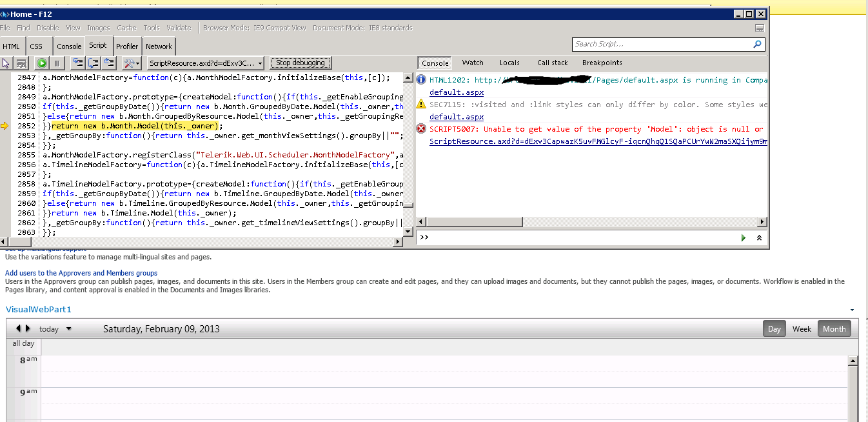Click the highlighted return new b.Month.Model code line
This screenshot has width=868, height=422.
(137, 126)
